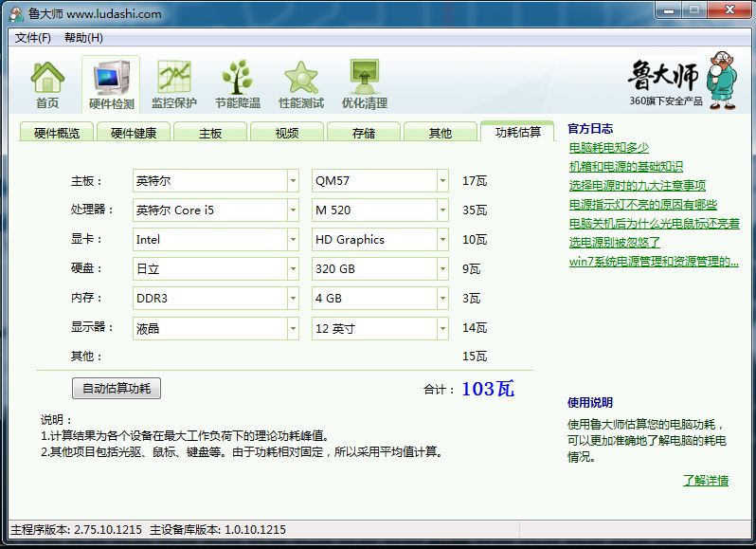Open the win7系统电源管理和资源管理的 link
Screen dimensions: 756x549
coord(654,262)
